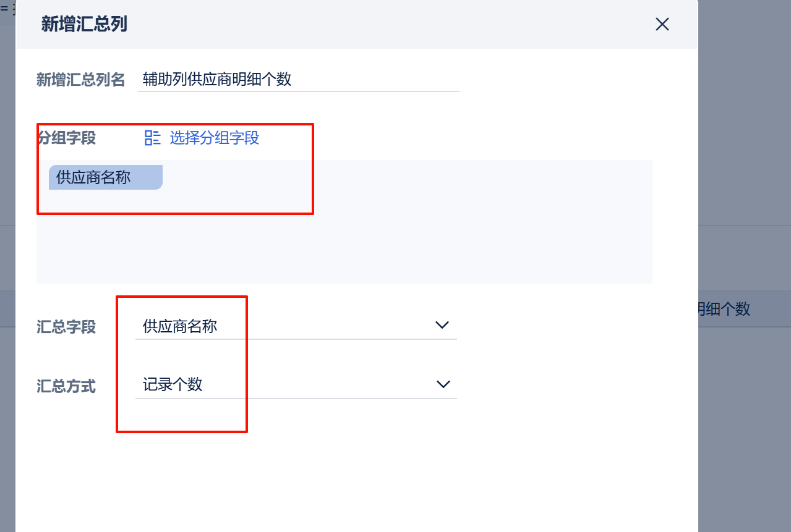
Task: Click the 汇总方式 field label
Action: (x=66, y=387)
